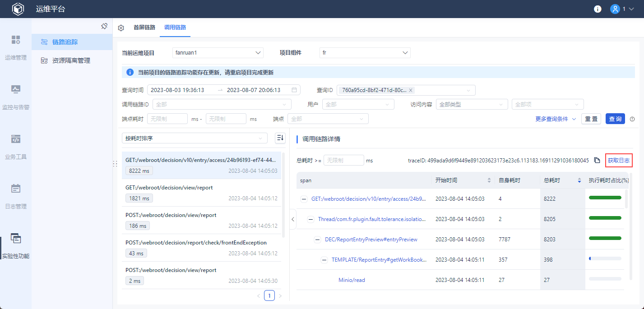
Task: Open 监控与告警 in the left navigation
Action: pos(16,97)
